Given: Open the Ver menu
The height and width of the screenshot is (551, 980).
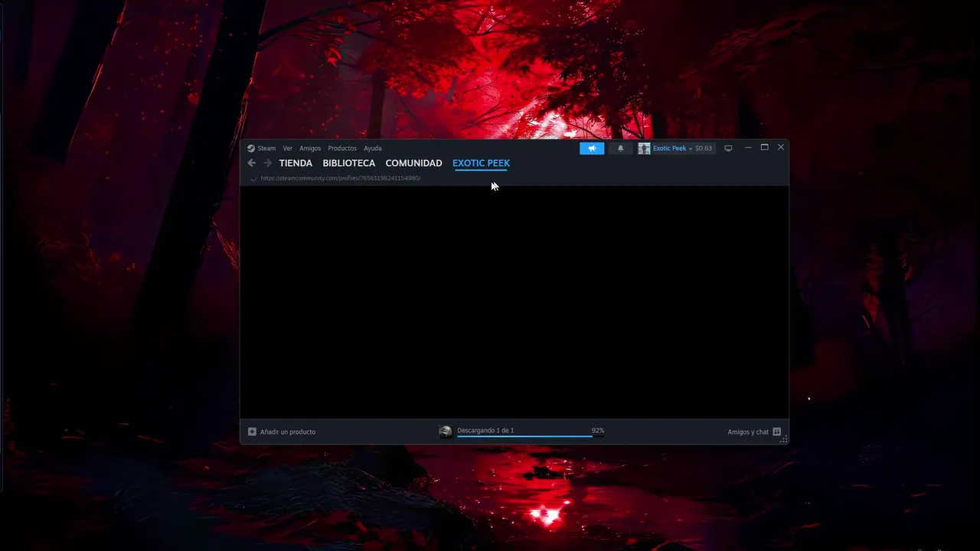Looking at the screenshot, I should [x=287, y=148].
